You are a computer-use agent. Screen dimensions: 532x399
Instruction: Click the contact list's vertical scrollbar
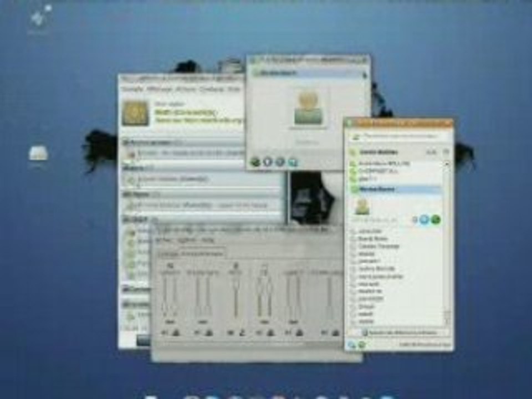(447, 244)
